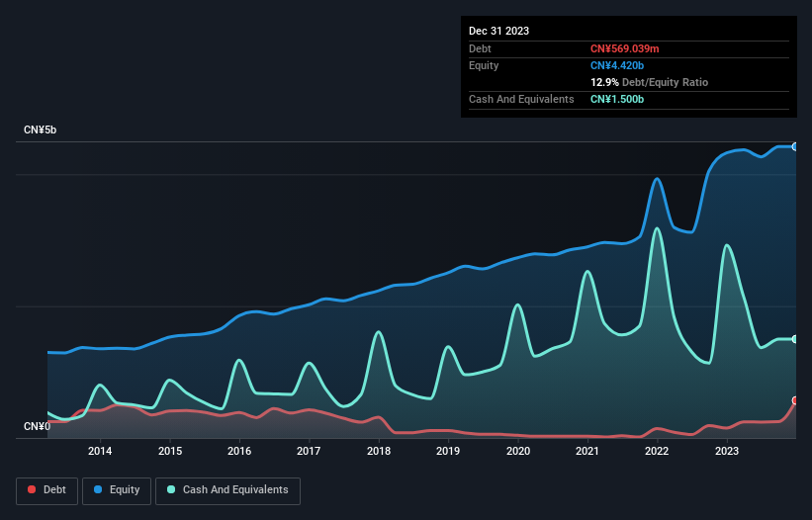The image size is (812, 520).
Task: Click the blue Equity endpoint marker
Action: pos(795,147)
